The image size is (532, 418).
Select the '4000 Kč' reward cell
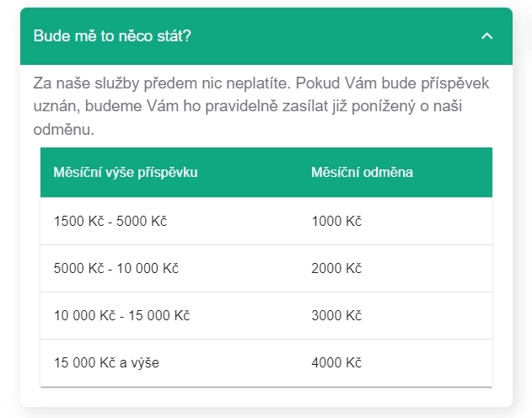tap(336, 362)
